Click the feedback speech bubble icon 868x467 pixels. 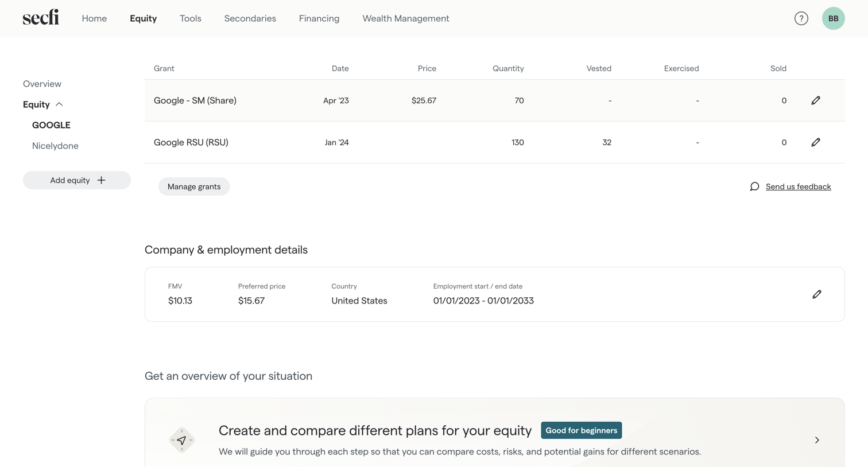[x=754, y=186]
